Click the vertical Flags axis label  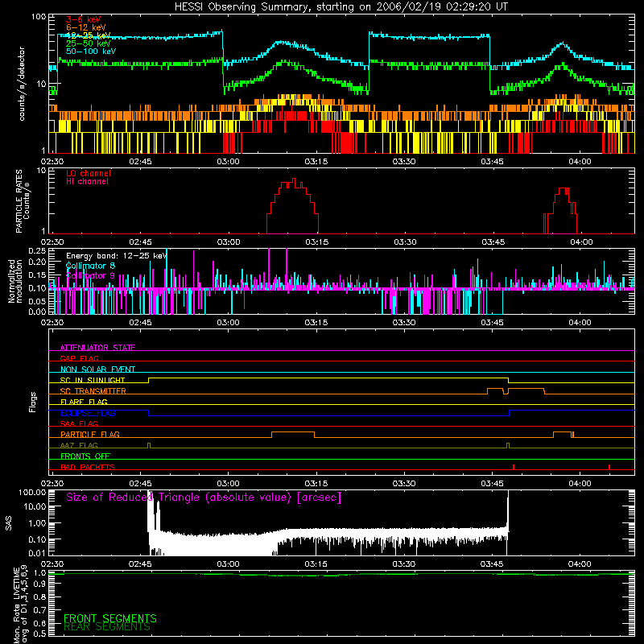pyautogui.click(x=32, y=402)
